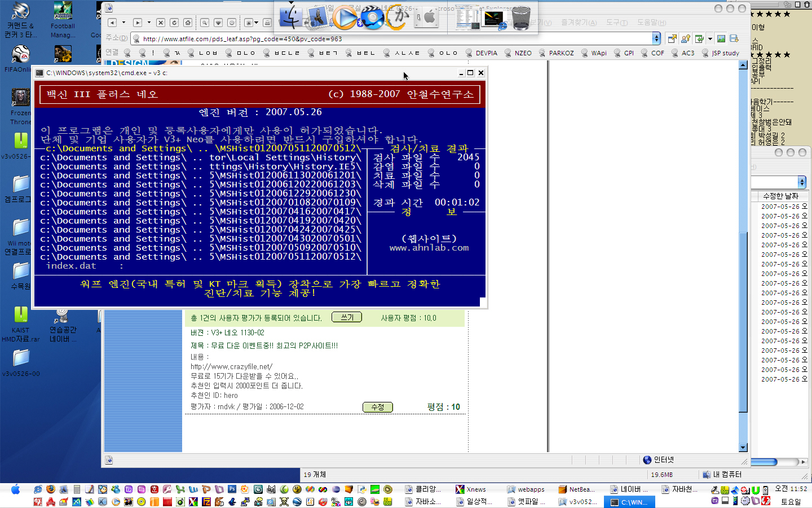Open the Forward button history dropdown arrow
This screenshot has height=508, width=812.
pos(149,23)
